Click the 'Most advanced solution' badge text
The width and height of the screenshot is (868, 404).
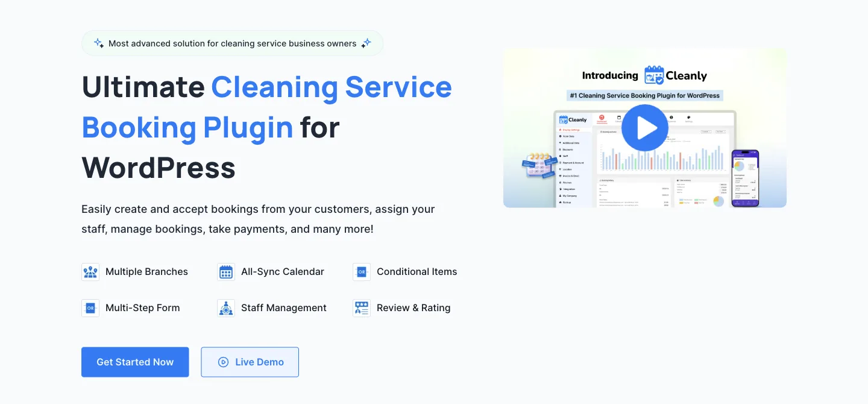[x=232, y=43]
